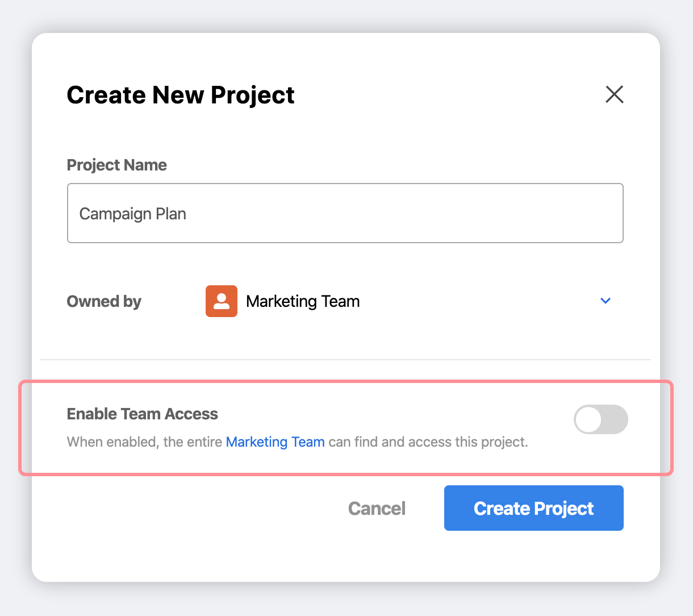
Task: Cancel creating the project
Action: [377, 508]
